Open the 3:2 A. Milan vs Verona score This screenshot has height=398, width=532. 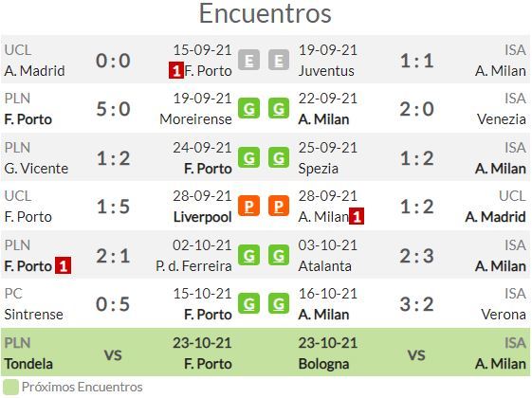pos(416,304)
